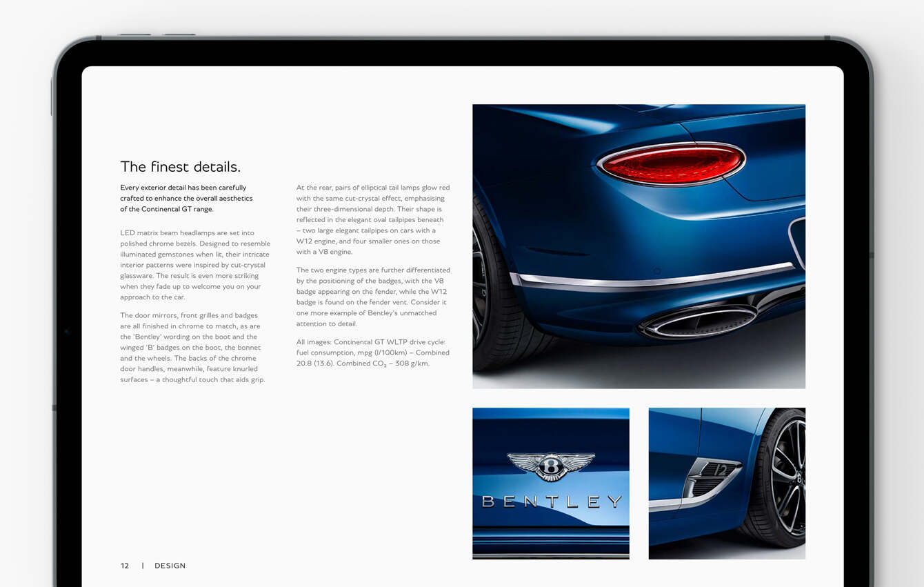
Task: Click the page number 12 in footer
Action: pyautogui.click(x=125, y=566)
